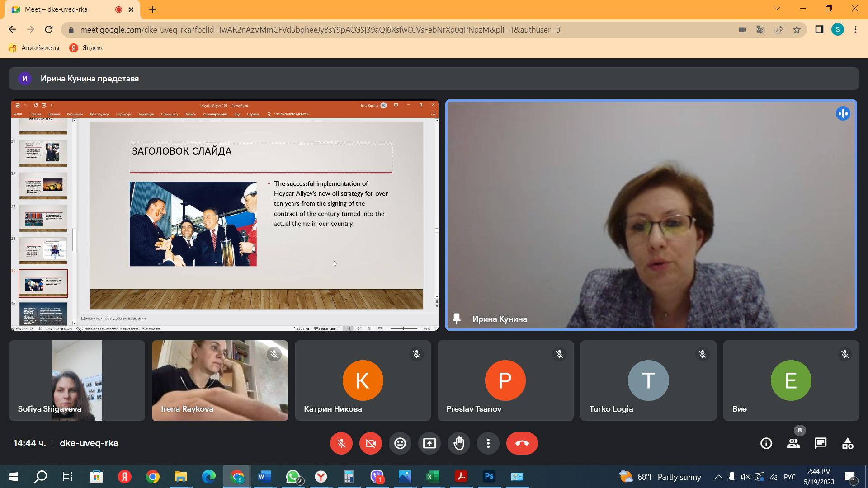Screen dimensions: 868x488
Task: Toggle the microphone mute button
Action: (x=341, y=443)
